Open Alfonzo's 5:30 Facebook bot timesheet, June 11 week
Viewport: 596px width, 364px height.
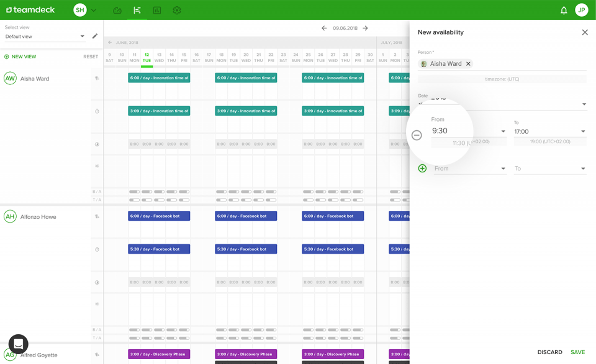tap(159, 249)
